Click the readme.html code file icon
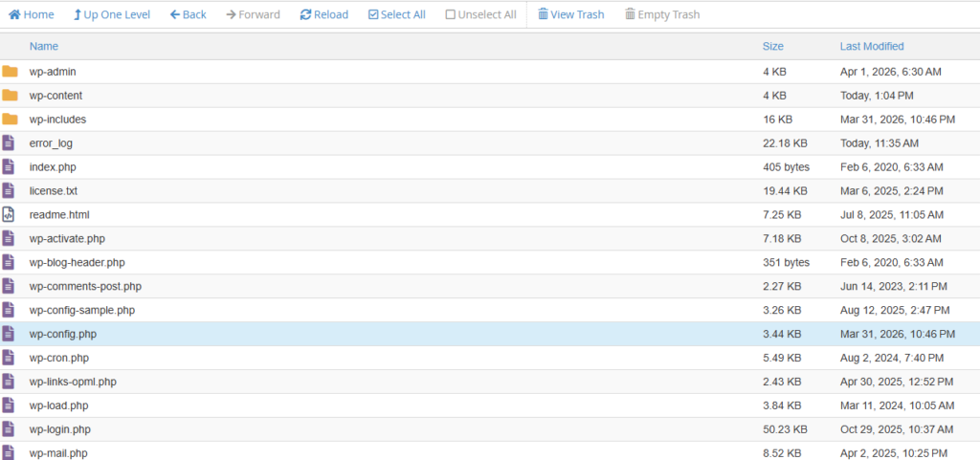 coord(8,215)
